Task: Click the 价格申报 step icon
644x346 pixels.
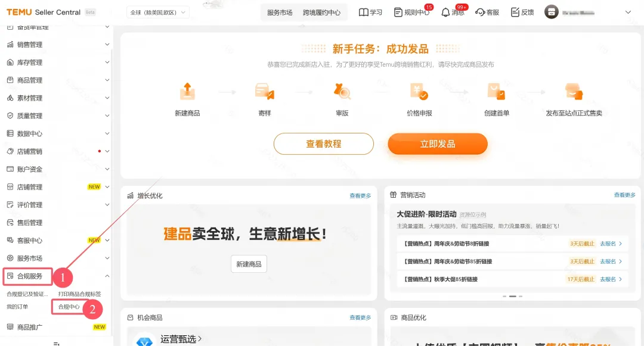Action: [419, 92]
